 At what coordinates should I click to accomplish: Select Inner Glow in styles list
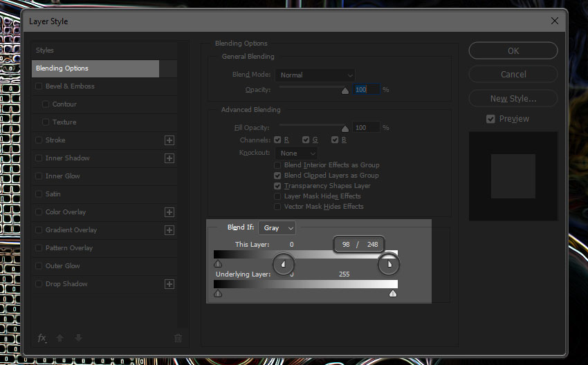pyautogui.click(x=63, y=176)
